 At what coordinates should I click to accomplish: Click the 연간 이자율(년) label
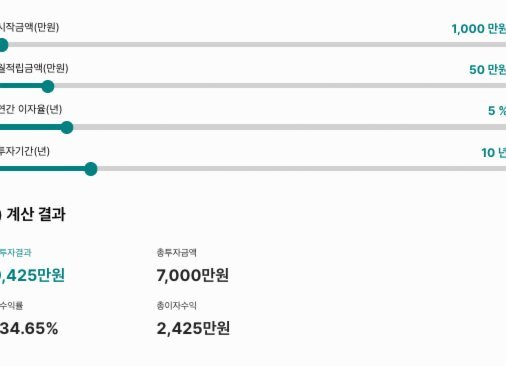tap(31, 109)
